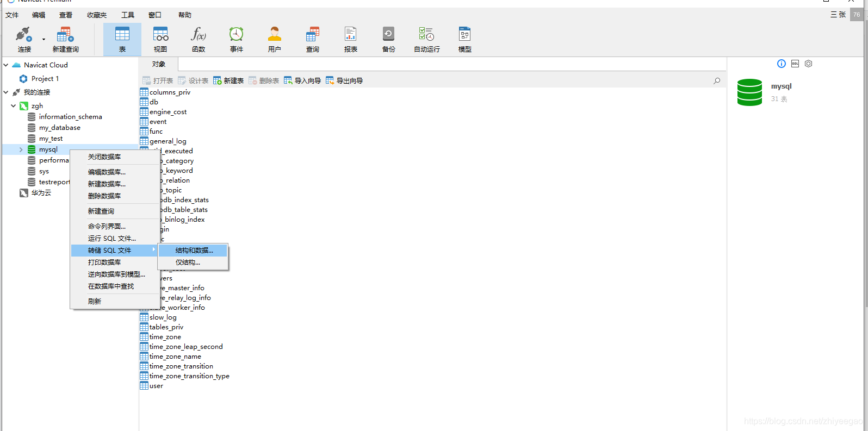
Task: Choose 命令列界面... from context menu
Action: (x=115, y=226)
